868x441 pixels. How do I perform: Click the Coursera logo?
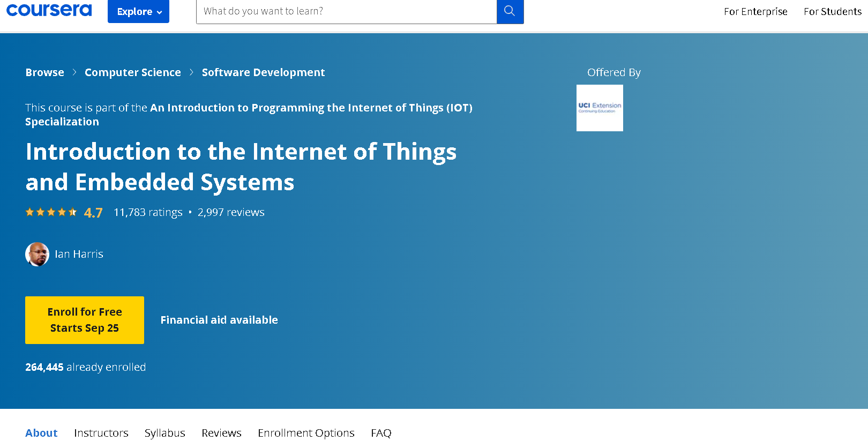(x=49, y=10)
